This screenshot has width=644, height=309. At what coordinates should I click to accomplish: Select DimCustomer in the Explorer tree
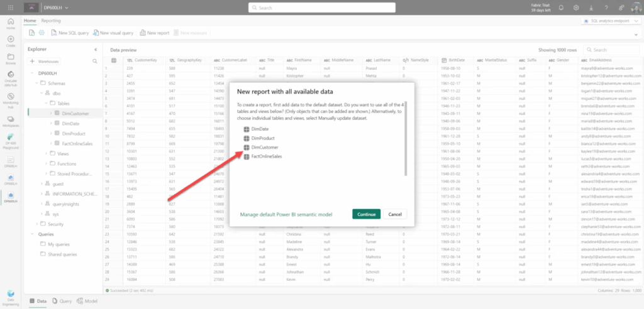coord(75,114)
